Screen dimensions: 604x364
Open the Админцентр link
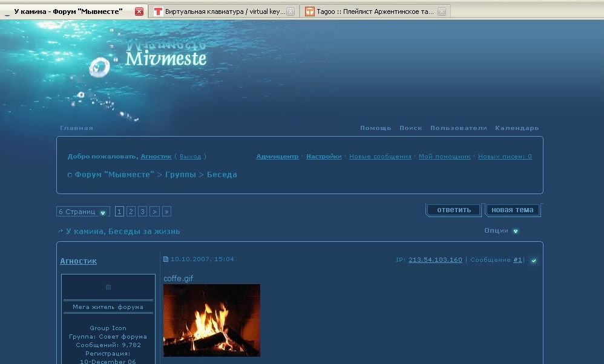(x=277, y=157)
